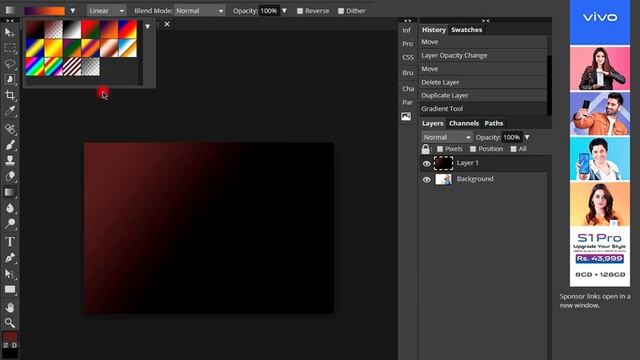Viewport: 640px width, 360px height.
Task: Open the Inf side panel
Action: 407,30
